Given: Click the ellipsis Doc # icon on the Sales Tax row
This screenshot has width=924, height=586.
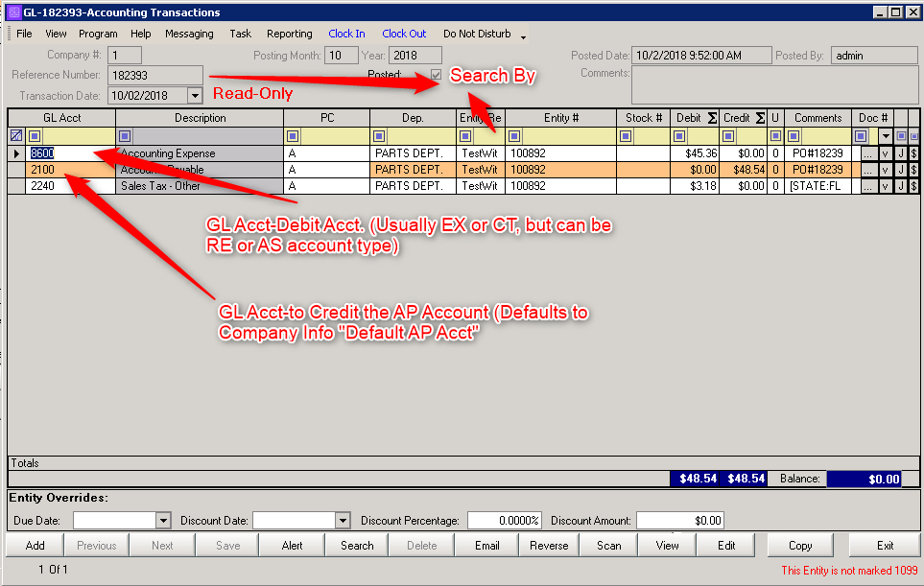Looking at the screenshot, I should [x=871, y=186].
